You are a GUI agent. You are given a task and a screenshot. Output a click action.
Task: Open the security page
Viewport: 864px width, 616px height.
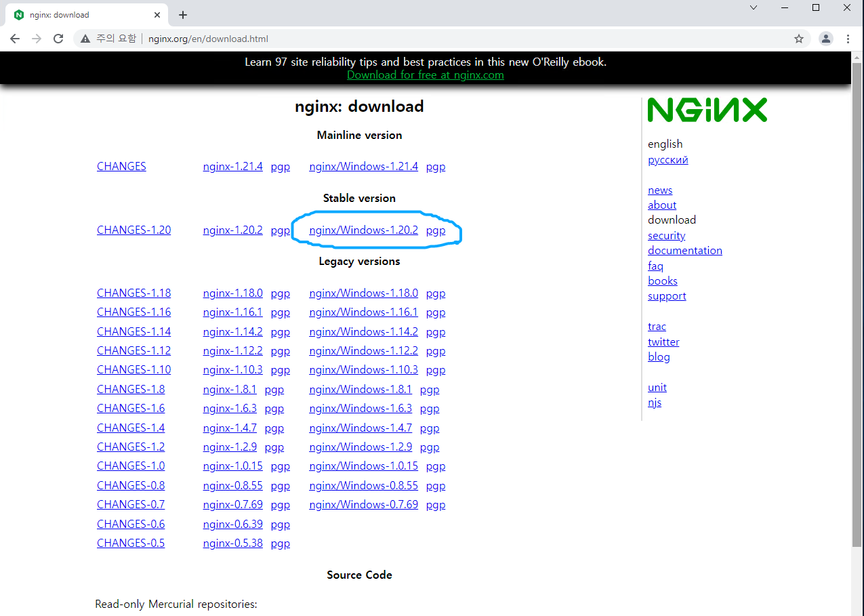666,235
